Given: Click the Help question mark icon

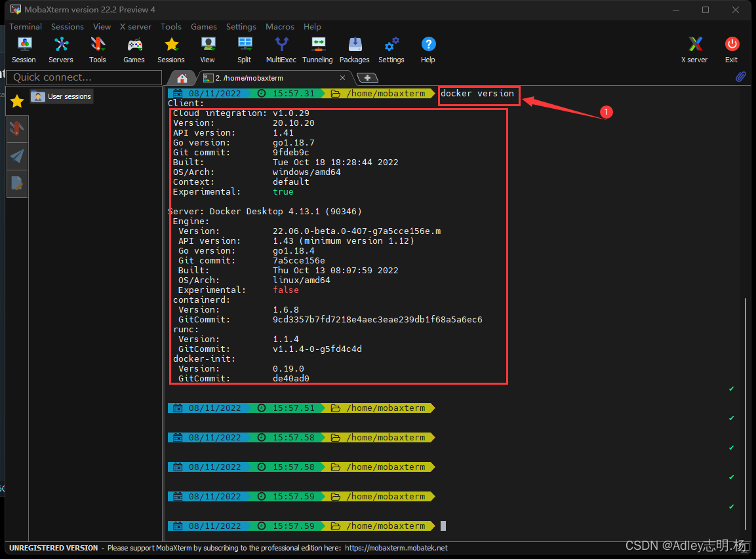Looking at the screenshot, I should pos(428,50).
